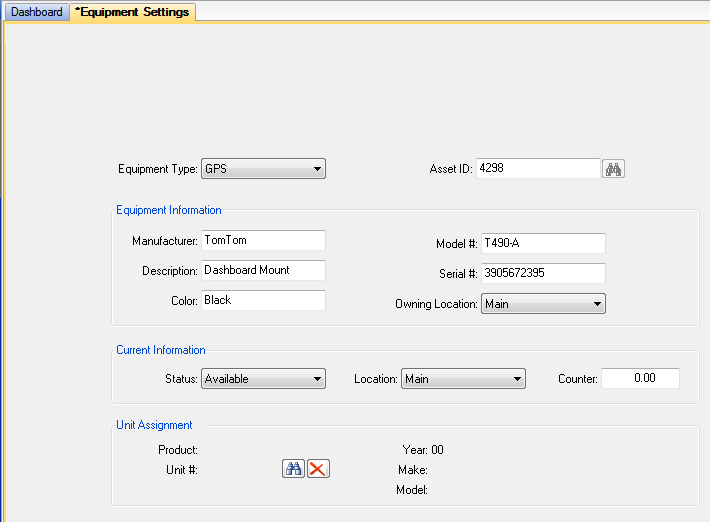Focus the Description field with Dashboard Mount
The image size is (710, 522).
[x=264, y=270]
